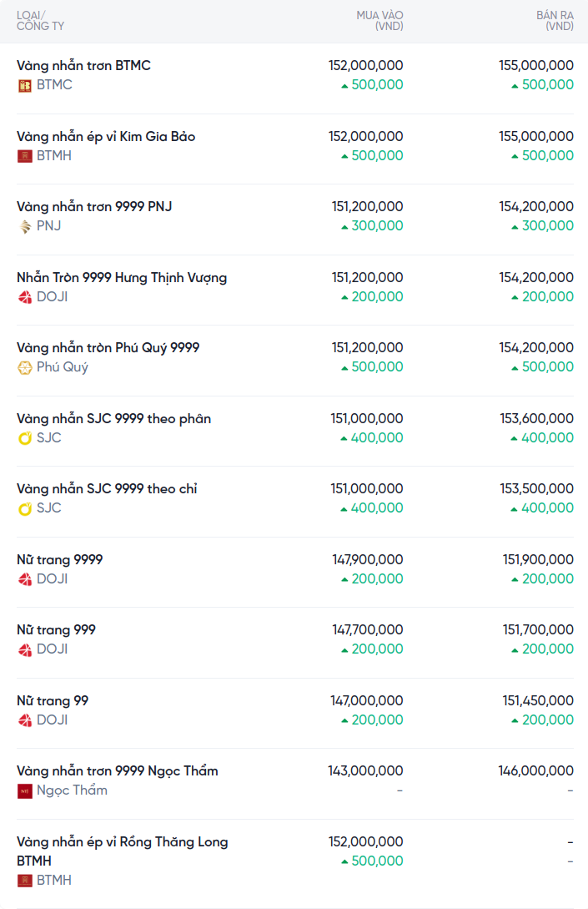
Task: Open 'Vàng nhẫn tròn Phú Quý 9999'
Action: (x=108, y=347)
